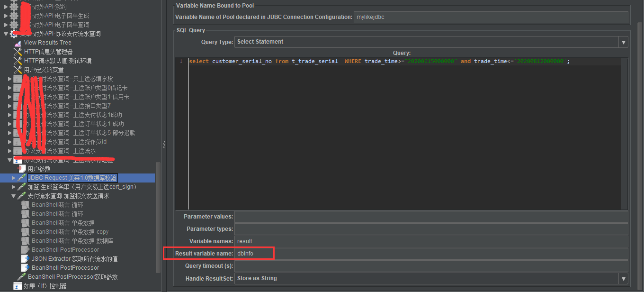Expand the 对外API-解约 thread group

coord(6,7)
